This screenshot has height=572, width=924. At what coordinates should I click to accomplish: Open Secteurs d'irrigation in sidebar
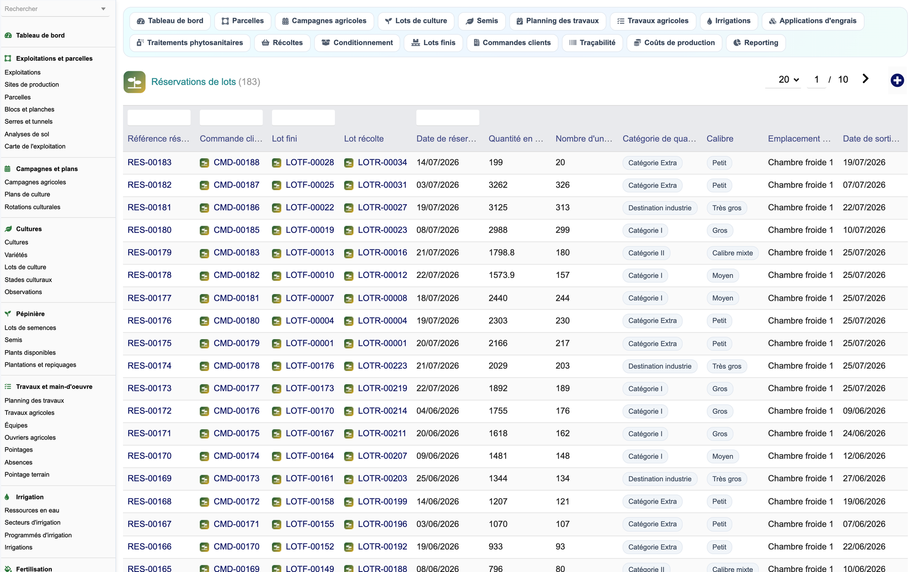[32, 523]
